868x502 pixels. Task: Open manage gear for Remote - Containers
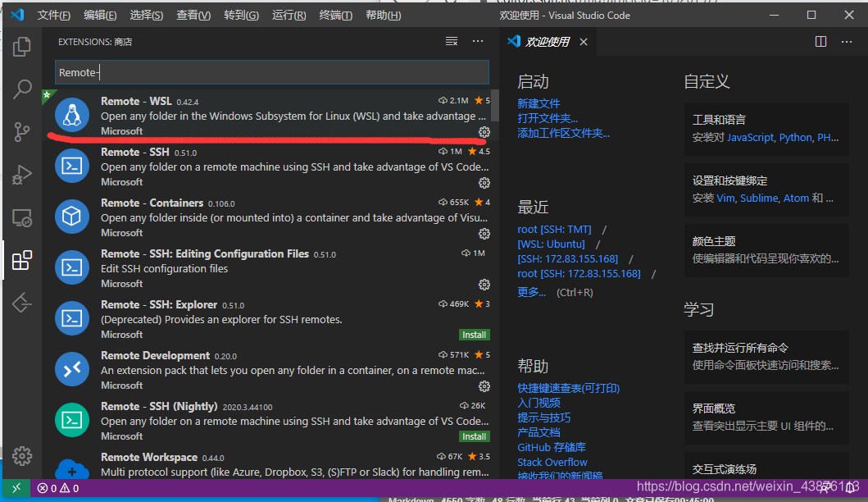click(484, 234)
